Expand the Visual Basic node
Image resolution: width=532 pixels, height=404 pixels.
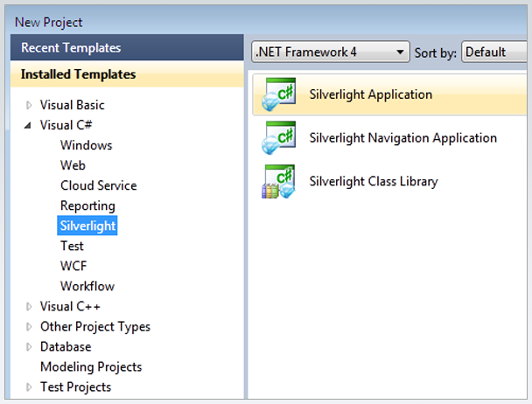point(29,105)
